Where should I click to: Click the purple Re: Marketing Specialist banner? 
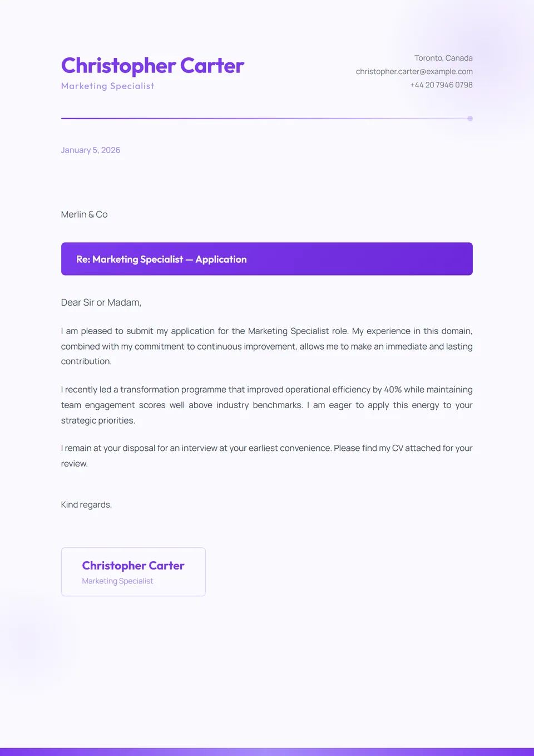[x=267, y=259]
